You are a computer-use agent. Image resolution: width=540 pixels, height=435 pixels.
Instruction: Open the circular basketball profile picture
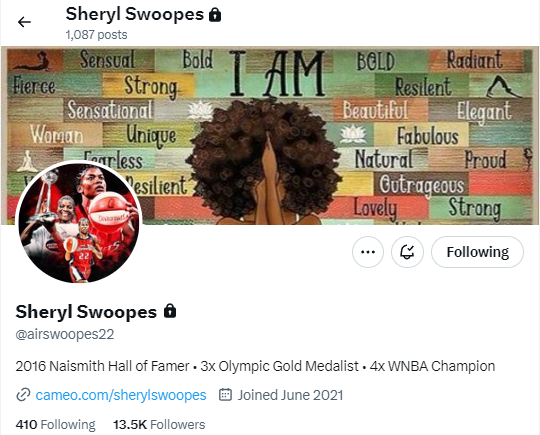pyautogui.click(x=79, y=222)
